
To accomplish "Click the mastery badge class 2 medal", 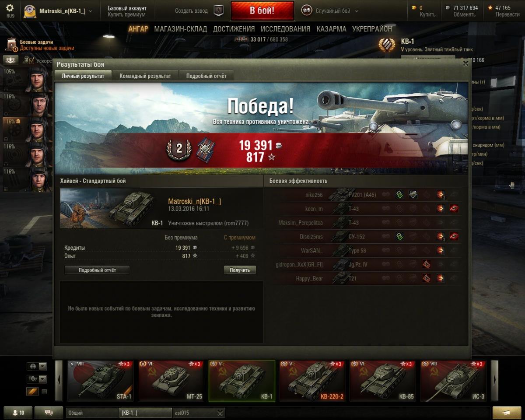I will click(179, 149).
